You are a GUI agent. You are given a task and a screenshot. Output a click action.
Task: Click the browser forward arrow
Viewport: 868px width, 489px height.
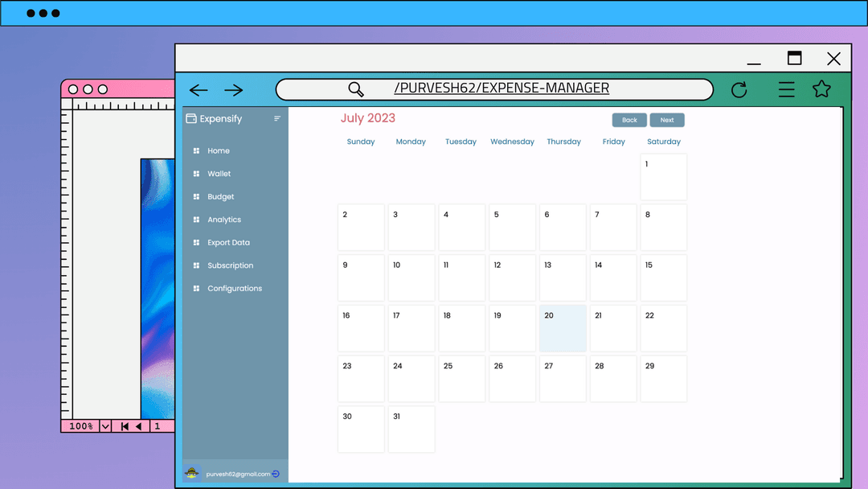[x=234, y=90]
